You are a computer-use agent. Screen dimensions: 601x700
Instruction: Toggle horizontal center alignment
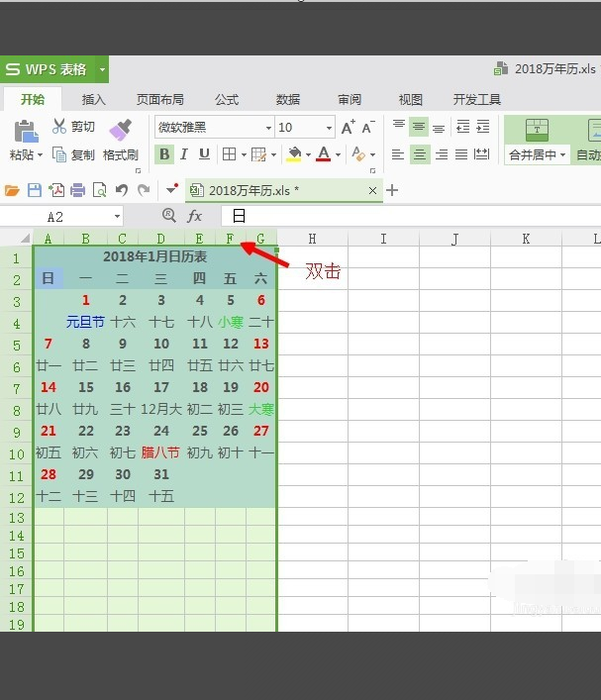tap(419, 154)
